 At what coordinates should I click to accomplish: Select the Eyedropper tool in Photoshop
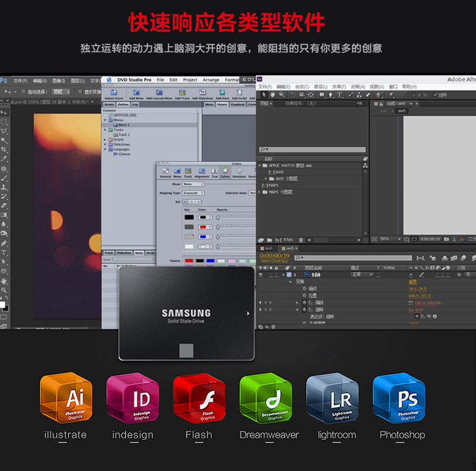coord(4,158)
